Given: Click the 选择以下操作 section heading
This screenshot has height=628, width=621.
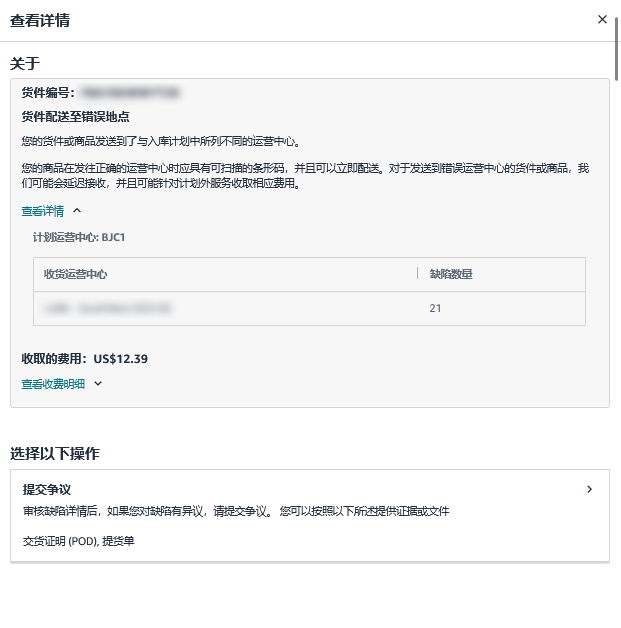Looking at the screenshot, I should click(55, 453).
